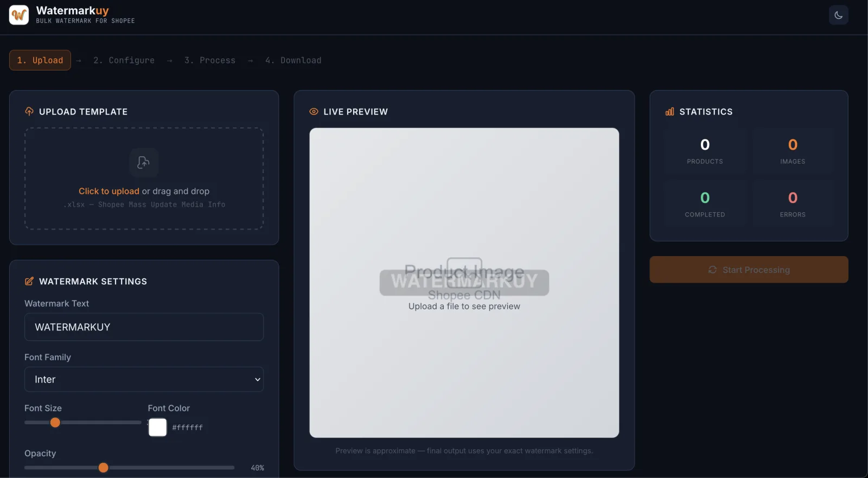
Task: Switch to the 4. Download step
Action: click(293, 60)
